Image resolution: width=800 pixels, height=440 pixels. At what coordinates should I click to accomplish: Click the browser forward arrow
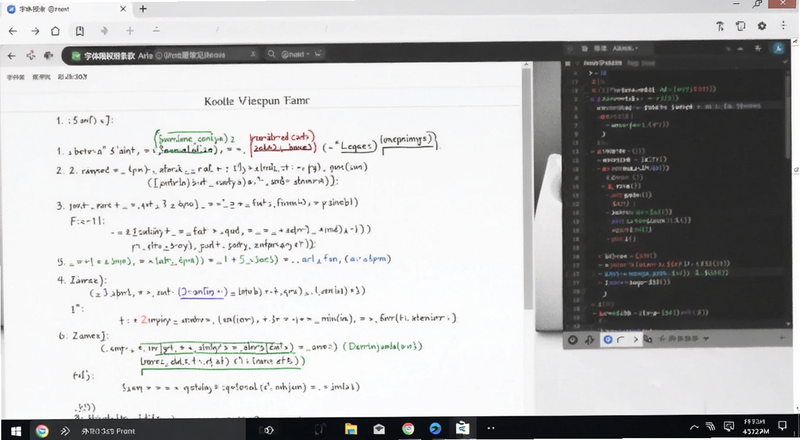point(35,31)
